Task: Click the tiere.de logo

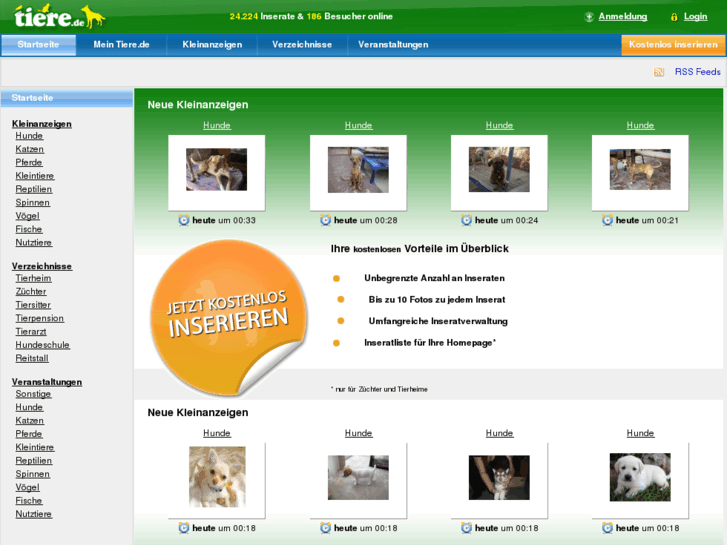Action: pos(59,16)
